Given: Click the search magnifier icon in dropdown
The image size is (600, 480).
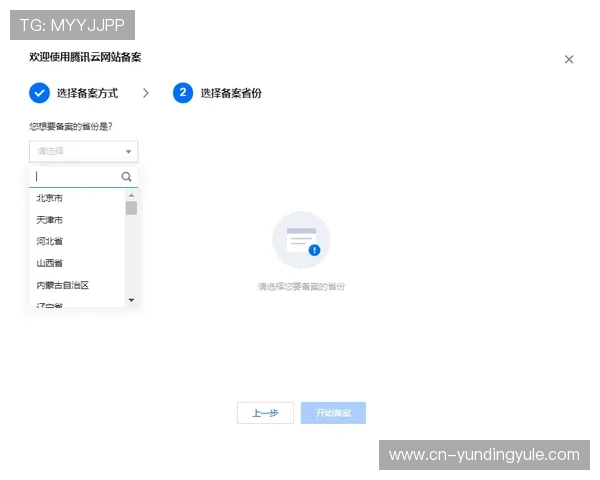Looking at the screenshot, I should (x=126, y=176).
